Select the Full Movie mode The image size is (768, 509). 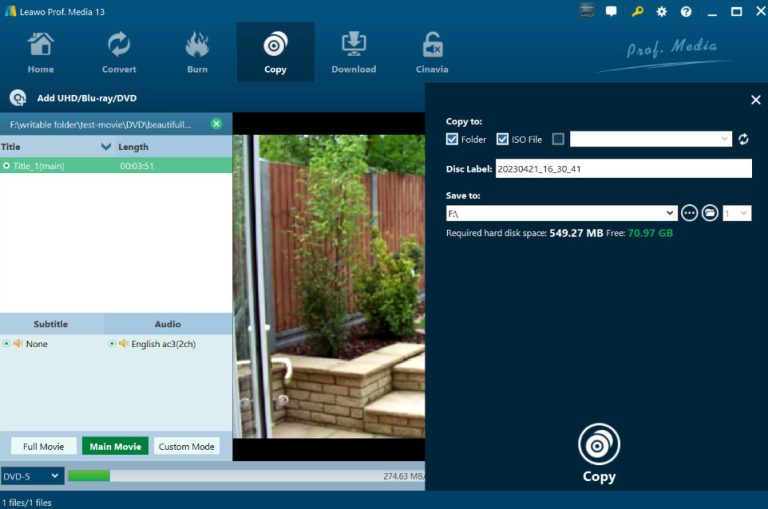point(43,446)
